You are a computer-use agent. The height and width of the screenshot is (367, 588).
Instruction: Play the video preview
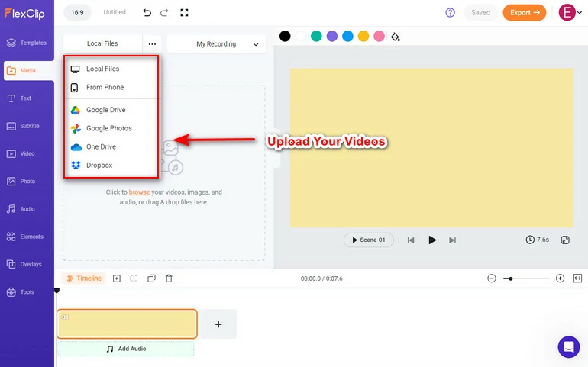[x=432, y=240]
